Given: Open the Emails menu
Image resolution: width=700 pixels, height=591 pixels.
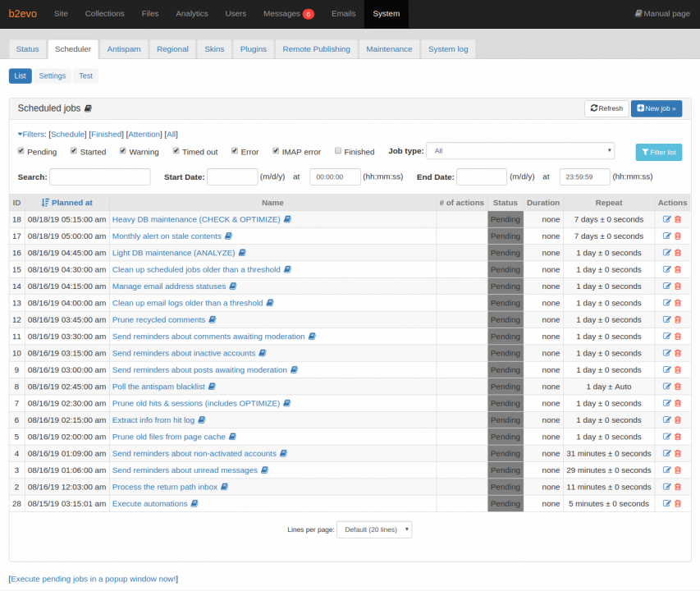Looking at the screenshot, I should point(343,14).
